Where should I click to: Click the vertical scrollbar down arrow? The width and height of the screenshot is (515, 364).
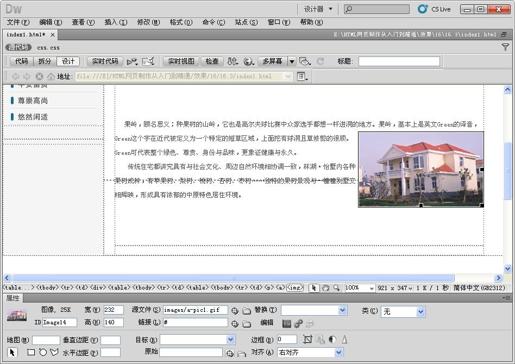[x=507, y=268]
